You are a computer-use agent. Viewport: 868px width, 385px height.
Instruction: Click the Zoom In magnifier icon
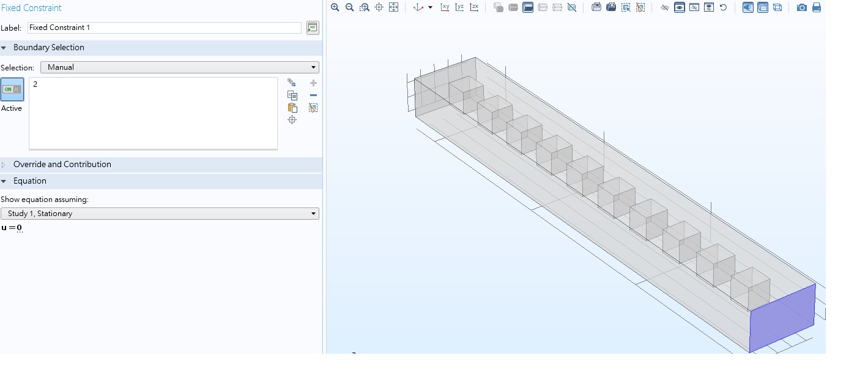(x=335, y=7)
